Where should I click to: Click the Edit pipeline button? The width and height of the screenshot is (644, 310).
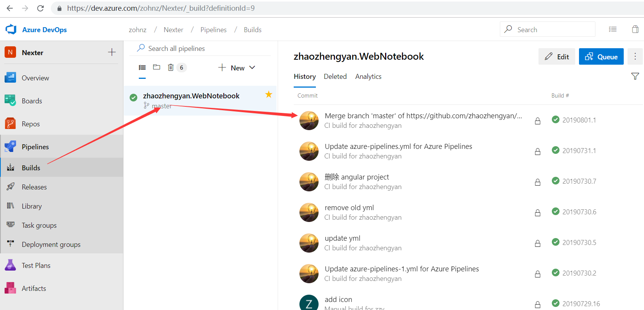557,57
